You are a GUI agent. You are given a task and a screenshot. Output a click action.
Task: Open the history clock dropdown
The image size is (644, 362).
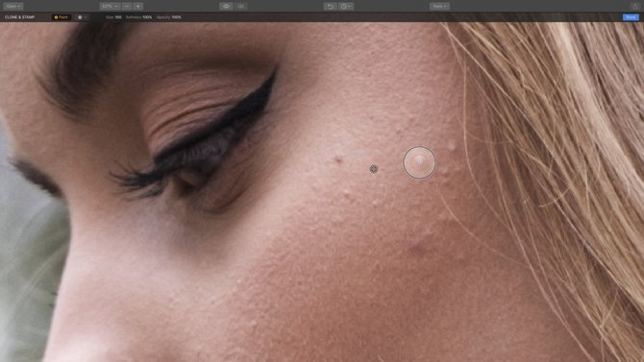coord(346,6)
